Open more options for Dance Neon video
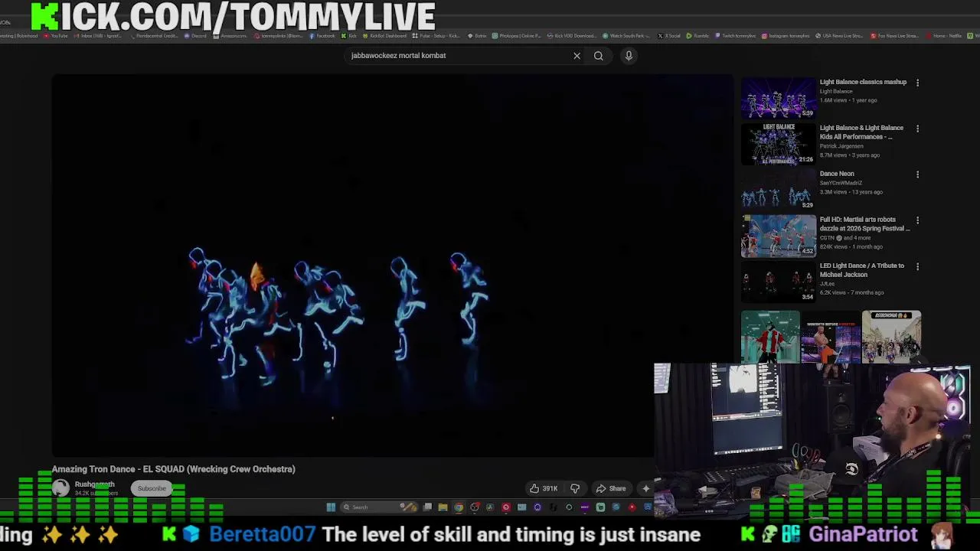The width and height of the screenshot is (980, 551). pyautogui.click(x=917, y=174)
